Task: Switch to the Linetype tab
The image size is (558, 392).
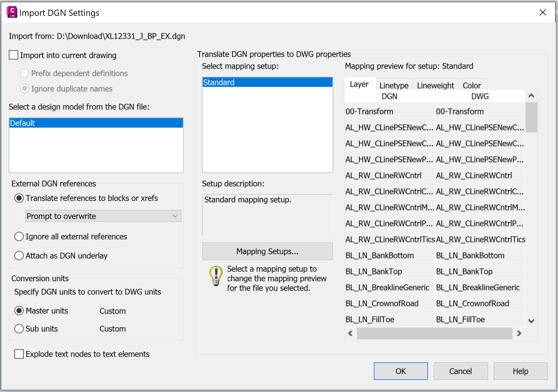Action: (x=394, y=85)
